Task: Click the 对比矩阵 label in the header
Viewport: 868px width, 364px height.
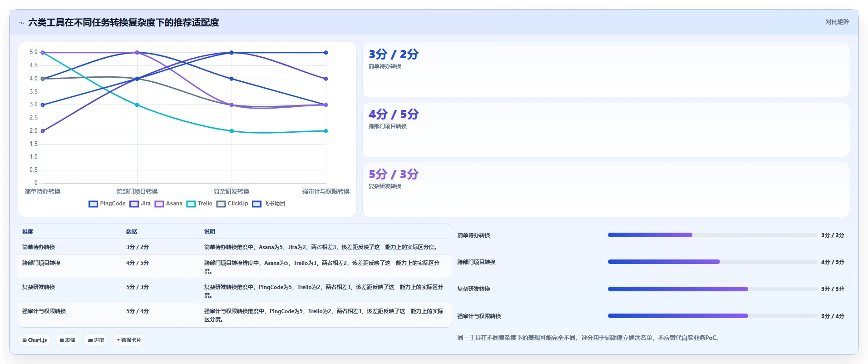Action: tap(837, 22)
